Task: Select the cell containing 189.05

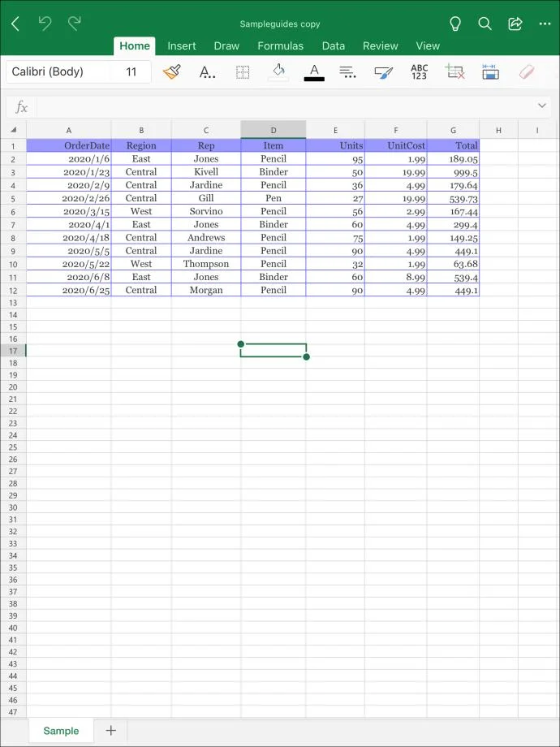Action: [453, 159]
